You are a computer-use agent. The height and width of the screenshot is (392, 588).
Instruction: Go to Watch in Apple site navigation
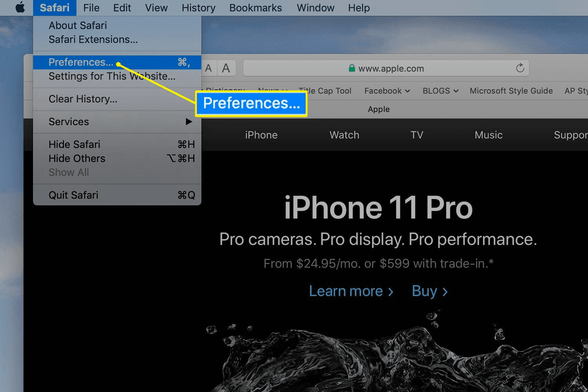click(x=344, y=135)
